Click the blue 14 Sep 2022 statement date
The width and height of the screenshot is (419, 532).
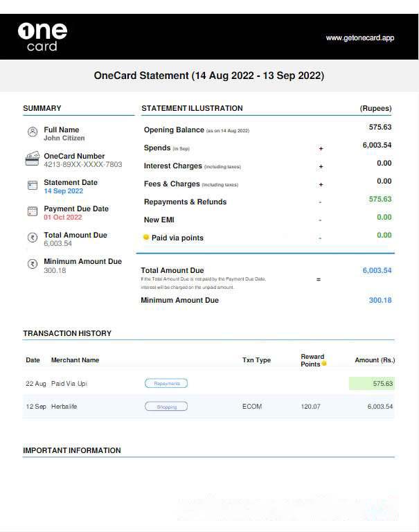(63, 191)
